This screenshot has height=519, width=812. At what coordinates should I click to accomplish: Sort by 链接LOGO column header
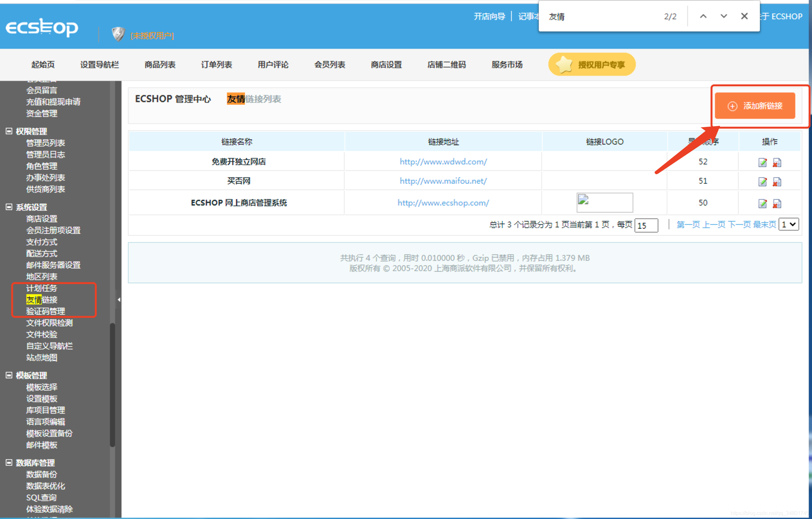605,142
